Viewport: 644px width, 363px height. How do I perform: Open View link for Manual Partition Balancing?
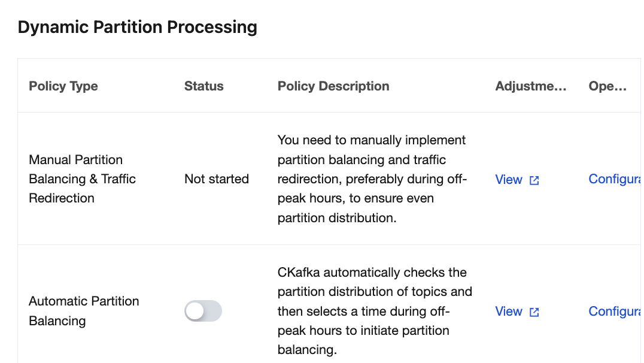509,180
